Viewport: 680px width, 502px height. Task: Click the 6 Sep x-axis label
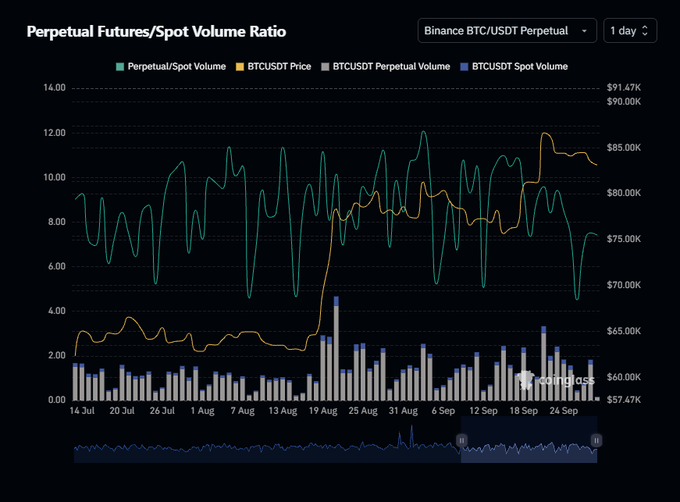[x=443, y=411]
